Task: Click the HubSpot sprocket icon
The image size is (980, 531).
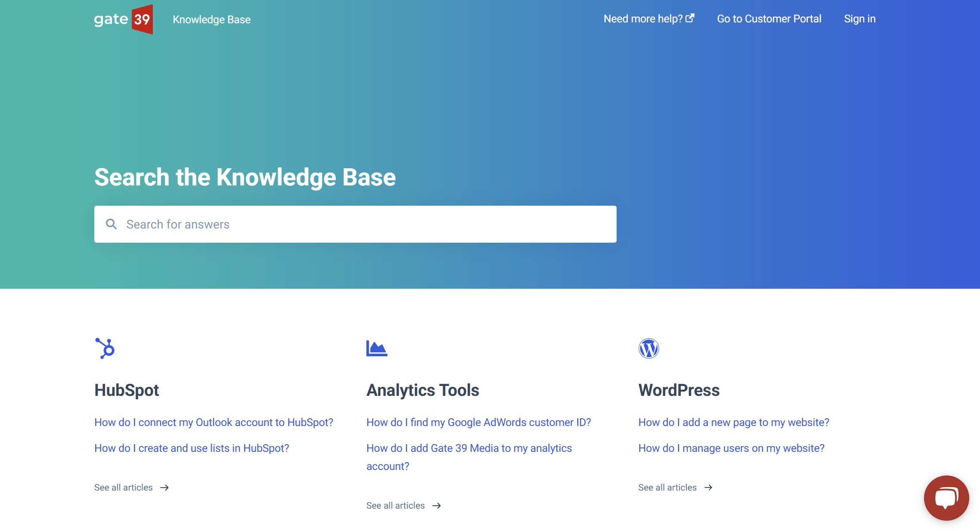Action: 105,348
